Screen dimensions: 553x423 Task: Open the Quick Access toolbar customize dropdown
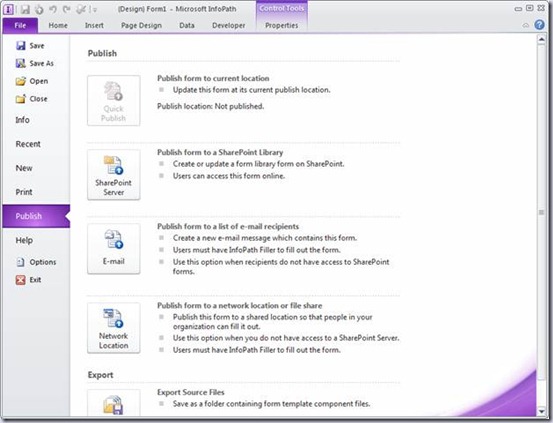[x=94, y=10]
